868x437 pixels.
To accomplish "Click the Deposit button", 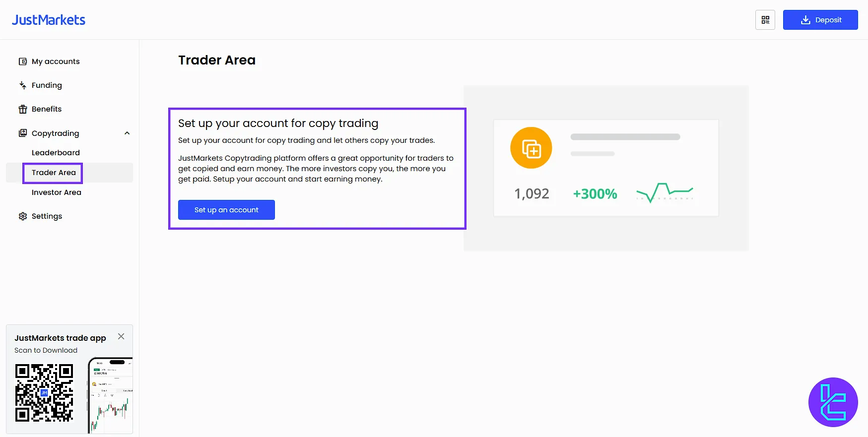I will 820,20.
